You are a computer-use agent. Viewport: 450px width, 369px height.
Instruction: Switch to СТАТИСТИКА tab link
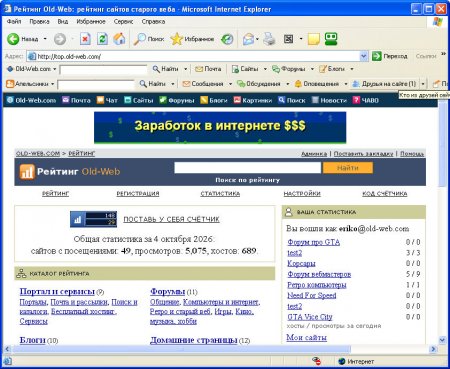[x=220, y=194]
